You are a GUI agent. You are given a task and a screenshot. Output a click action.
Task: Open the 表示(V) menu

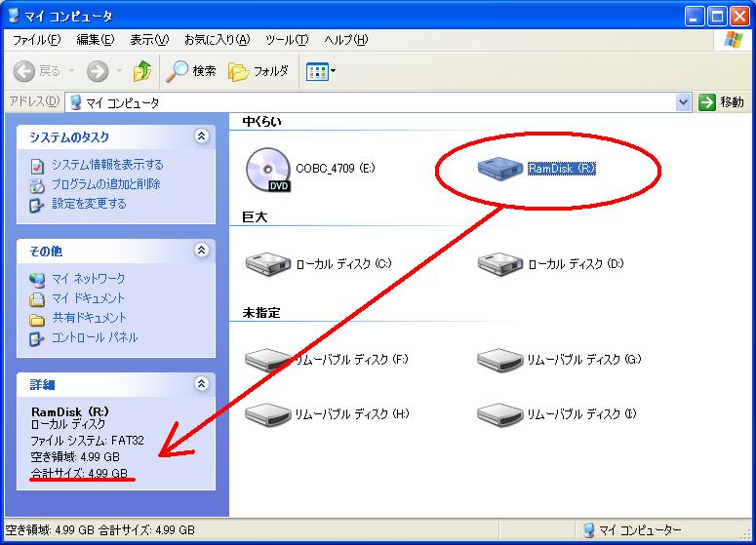pyautogui.click(x=149, y=40)
